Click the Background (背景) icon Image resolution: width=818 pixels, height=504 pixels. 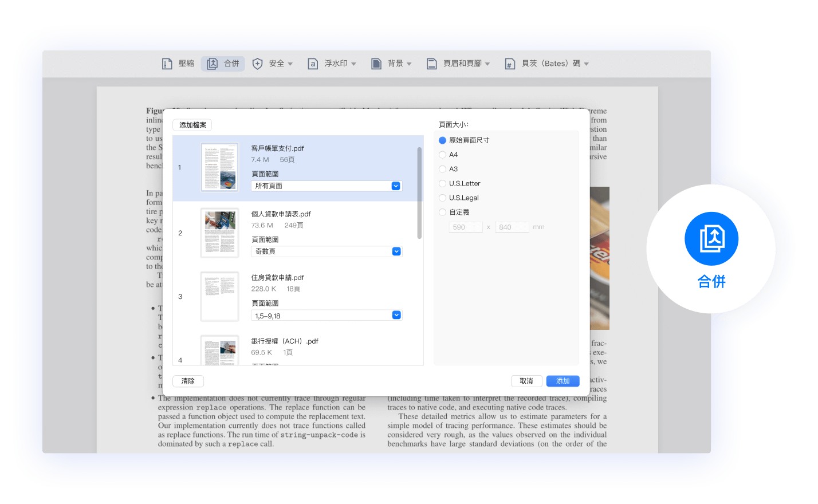coord(376,64)
